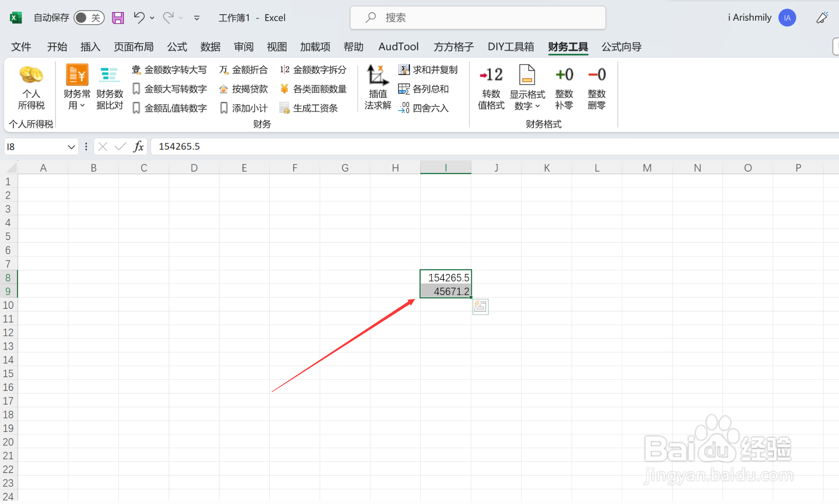Expand the Undo history dropdown
This screenshot has width=839, height=504.
[x=152, y=18]
